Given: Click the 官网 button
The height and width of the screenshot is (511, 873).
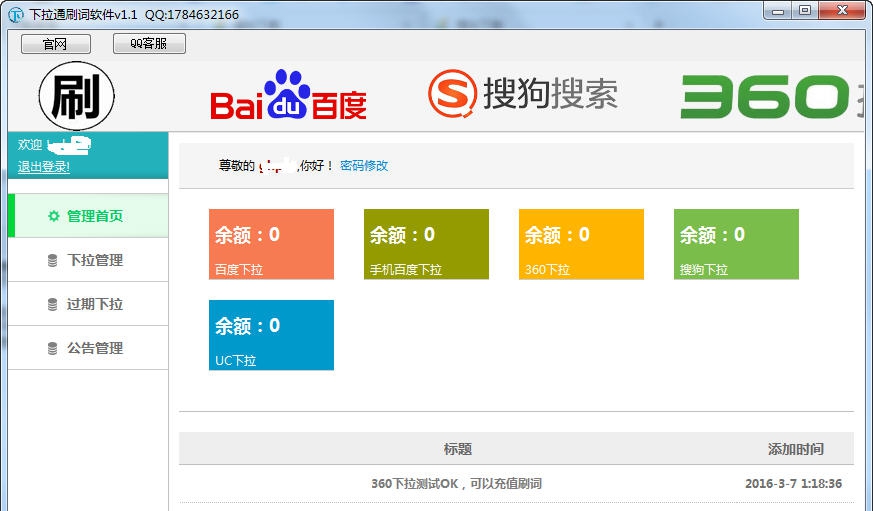Looking at the screenshot, I should coord(56,44).
